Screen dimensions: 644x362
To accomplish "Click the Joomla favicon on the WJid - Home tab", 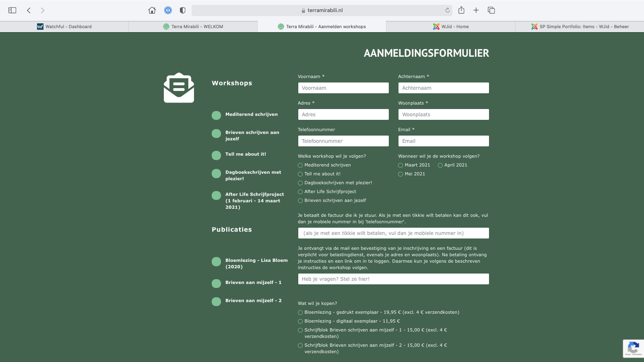I will coord(436,27).
